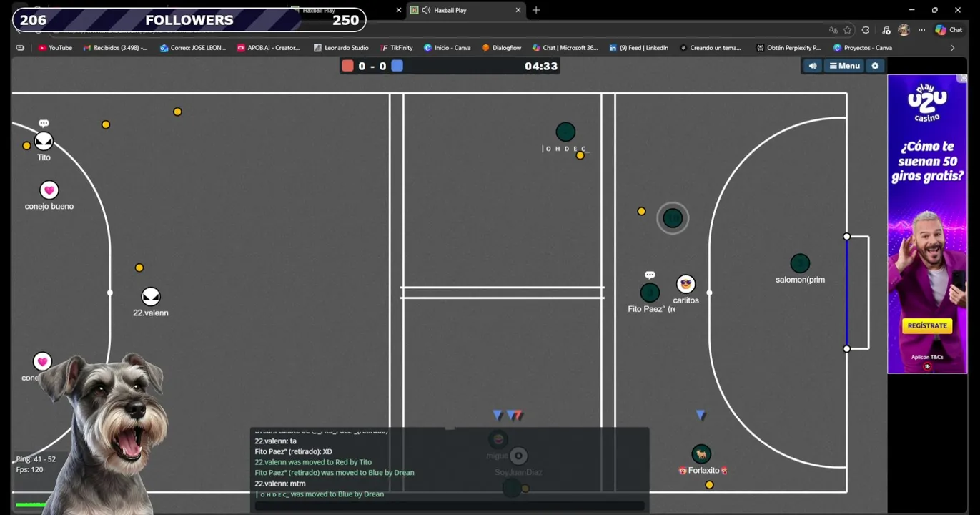
Task: Open the Dialogflow bookmark
Action: tap(501, 48)
